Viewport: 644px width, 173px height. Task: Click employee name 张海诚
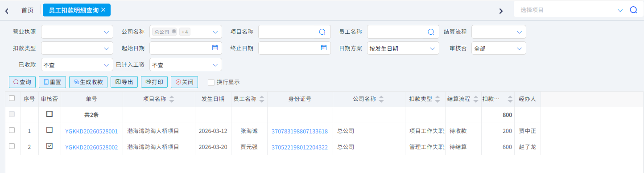[249, 131]
